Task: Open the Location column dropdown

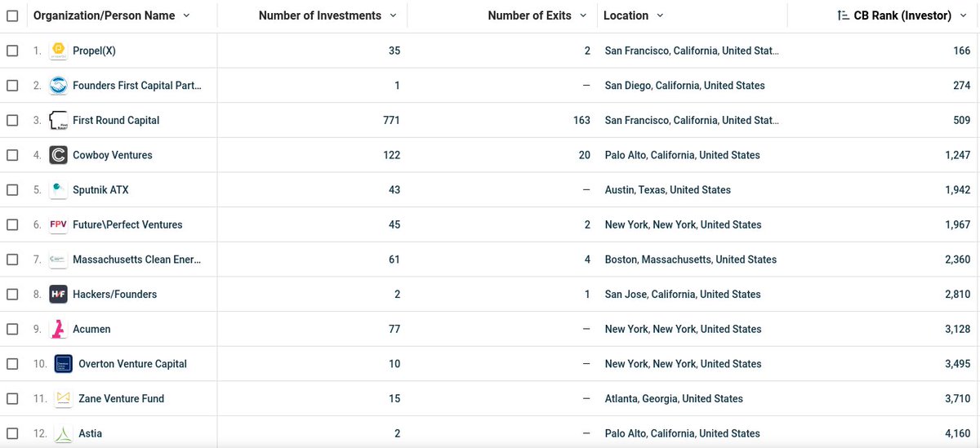Action: [660, 16]
